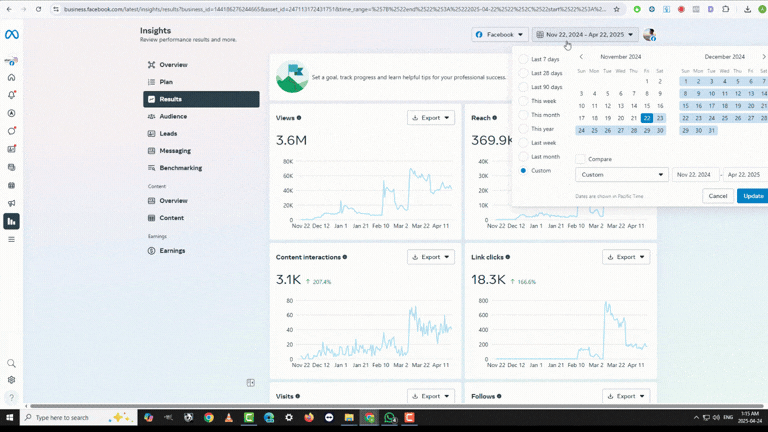Screen dimensions: 768x432
Task: Open Settings gear in the sidebar
Action: 12,380
